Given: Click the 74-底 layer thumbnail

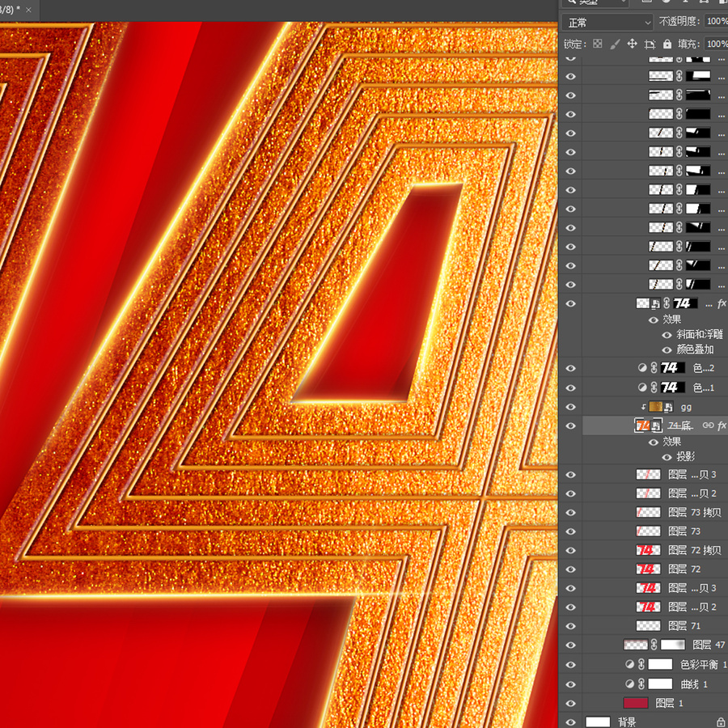Looking at the screenshot, I should tap(648, 425).
